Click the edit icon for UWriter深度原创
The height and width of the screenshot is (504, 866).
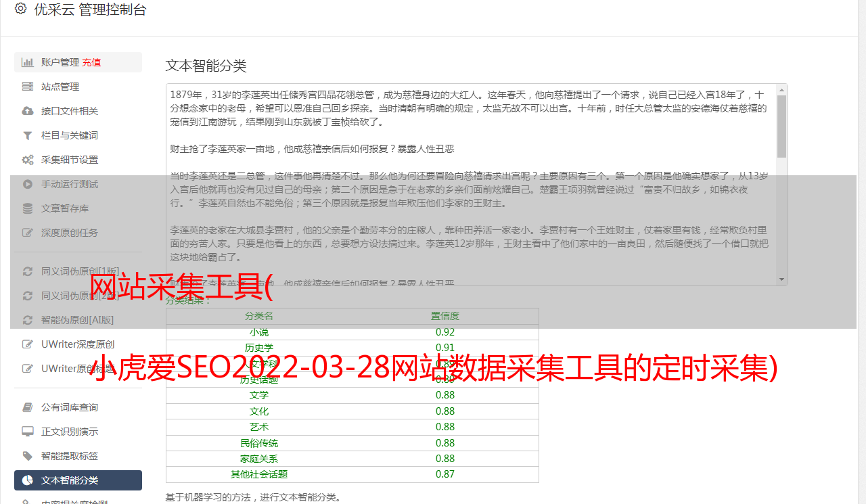(28, 344)
